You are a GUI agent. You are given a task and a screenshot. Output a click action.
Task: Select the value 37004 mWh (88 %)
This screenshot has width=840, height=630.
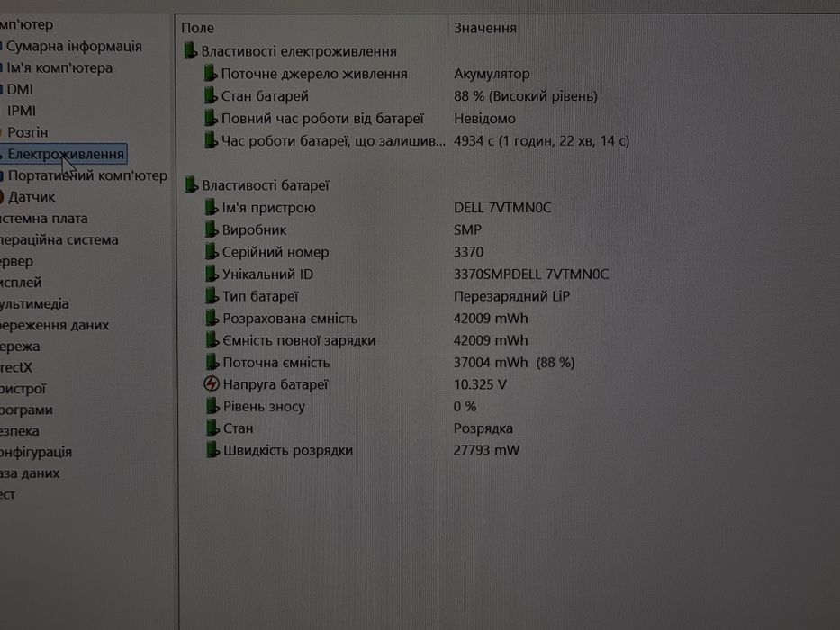tap(514, 363)
